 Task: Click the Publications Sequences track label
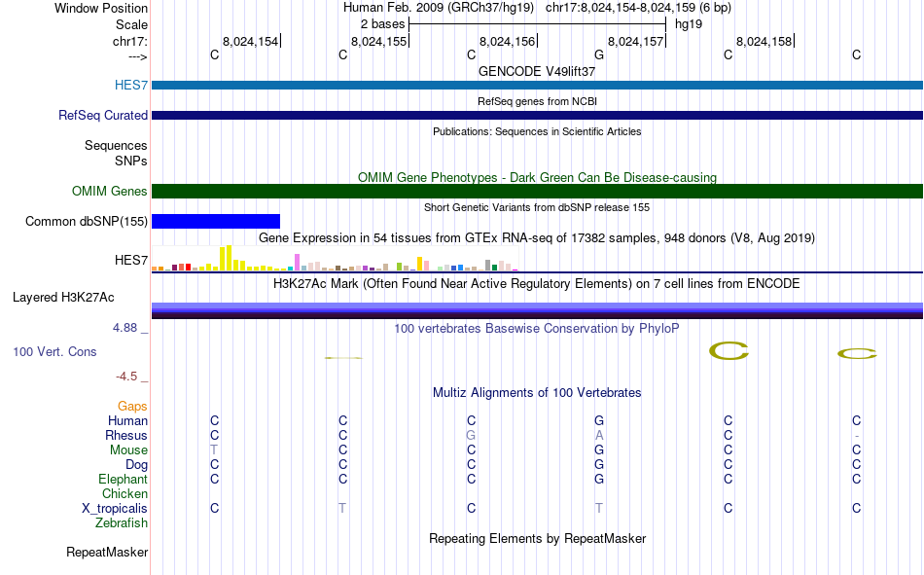click(116, 145)
